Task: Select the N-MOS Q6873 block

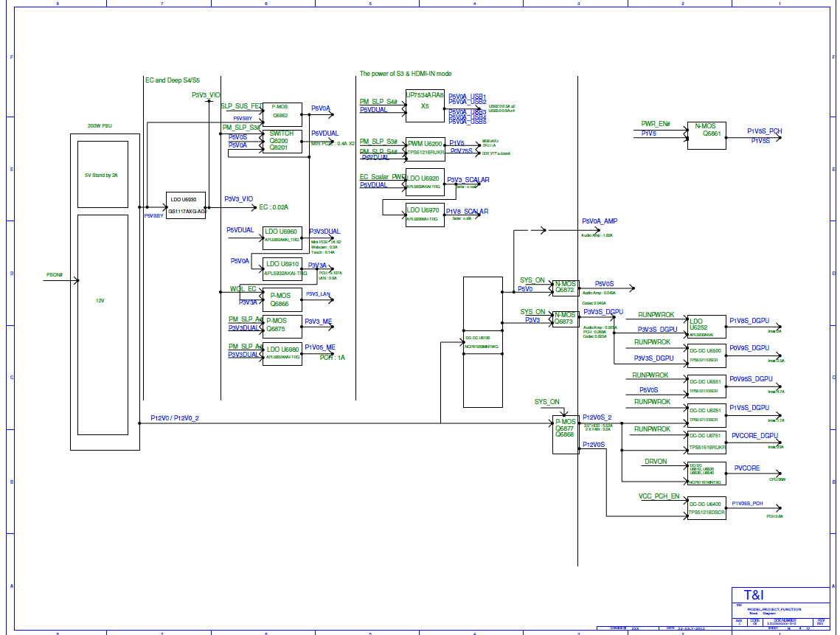Action: pos(565,319)
